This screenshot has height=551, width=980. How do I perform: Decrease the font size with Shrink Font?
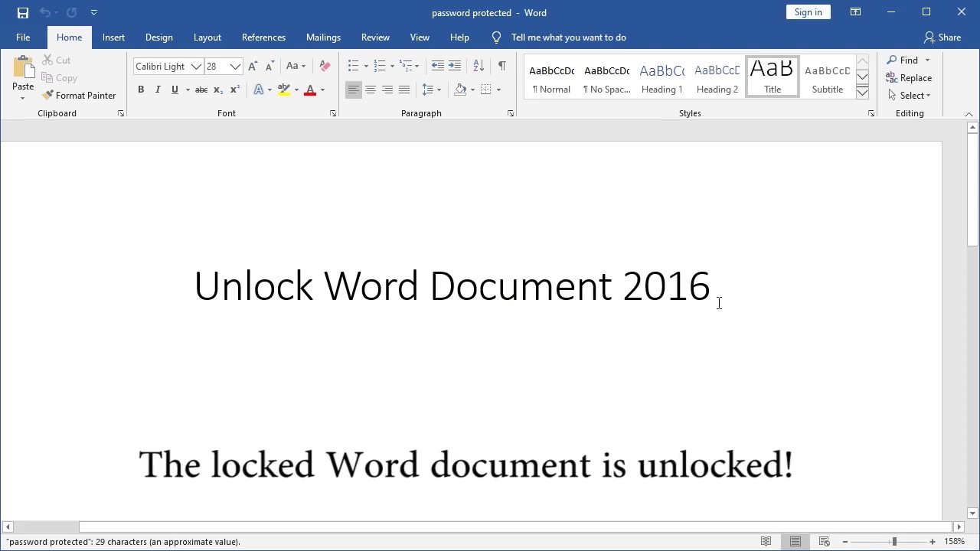[269, 67]
